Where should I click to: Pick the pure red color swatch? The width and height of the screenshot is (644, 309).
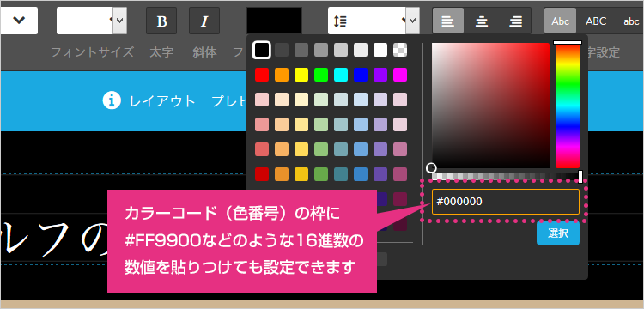click(262, 75)
